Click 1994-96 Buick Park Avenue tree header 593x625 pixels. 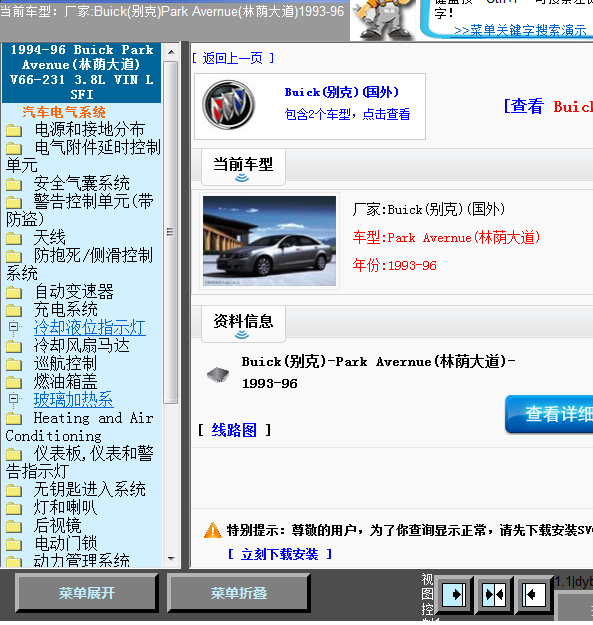(x=82, y=72)
